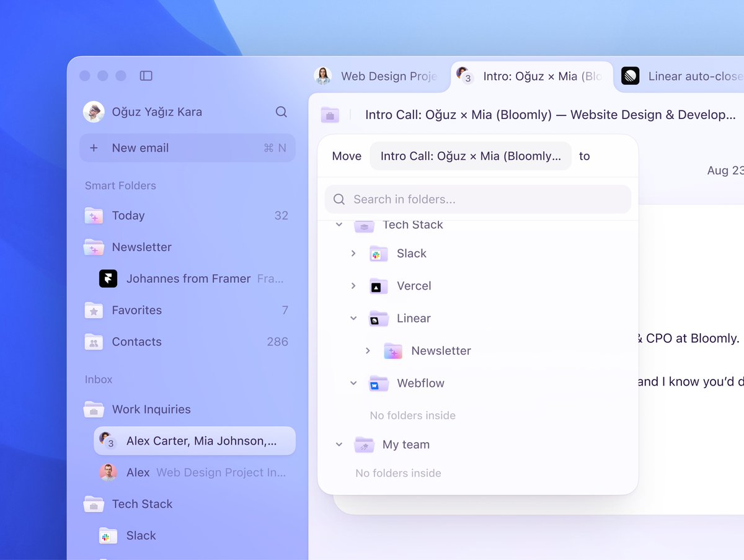The height and width of the screenshot is (560, 744).
Task: Click the Today smart folder icon
Action: [94, 216]
